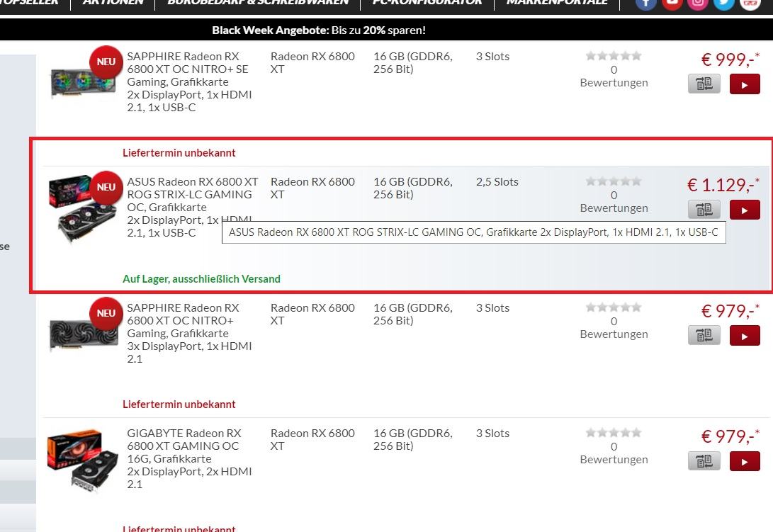
Task: Click 0 Bewertungen for ASUS ROG STRIX-LC
Action: coord(614,202)
